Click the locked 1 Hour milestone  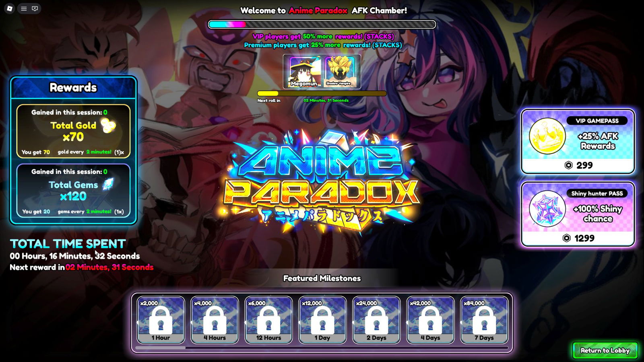tap(161, 320)
